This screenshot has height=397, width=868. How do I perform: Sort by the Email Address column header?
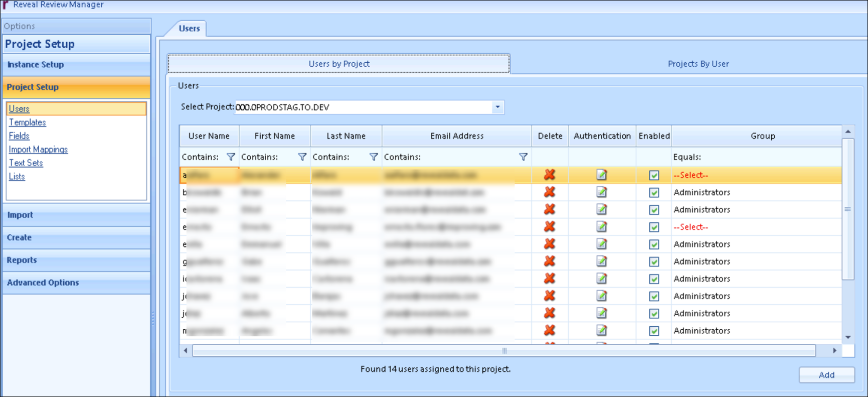pos(457,136)
